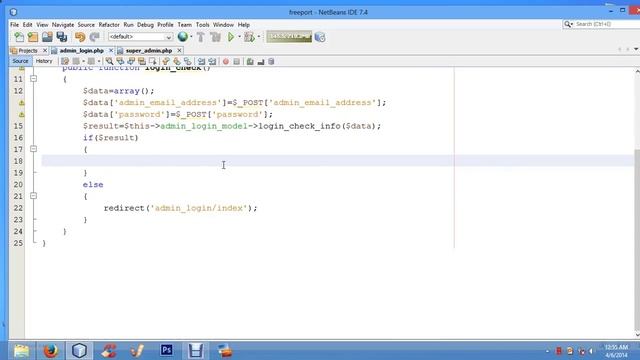Open the File menu
640x360 pixels.
[x=14, y=25]
